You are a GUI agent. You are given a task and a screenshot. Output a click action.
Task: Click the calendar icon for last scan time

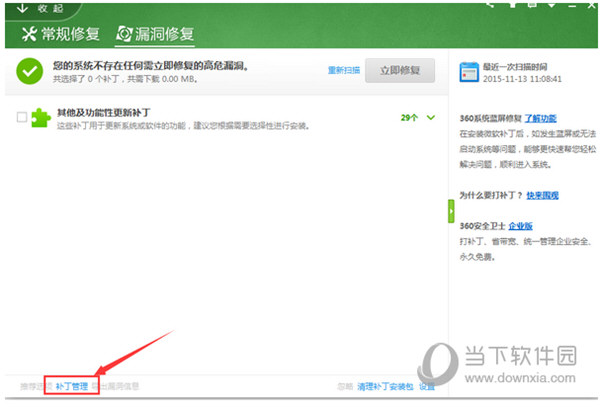tap(469, 71)
